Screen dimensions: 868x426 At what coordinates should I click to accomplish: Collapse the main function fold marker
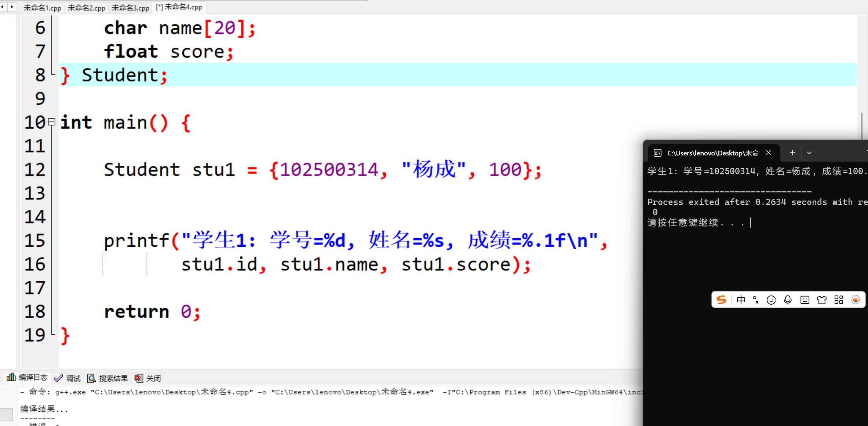(x=52, y=122)
